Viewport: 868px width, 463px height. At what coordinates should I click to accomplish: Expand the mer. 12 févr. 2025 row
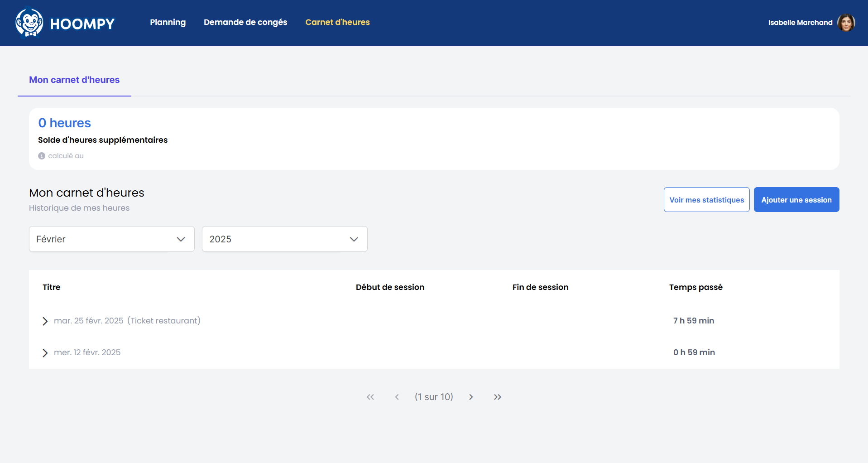(x=45, y=353)
